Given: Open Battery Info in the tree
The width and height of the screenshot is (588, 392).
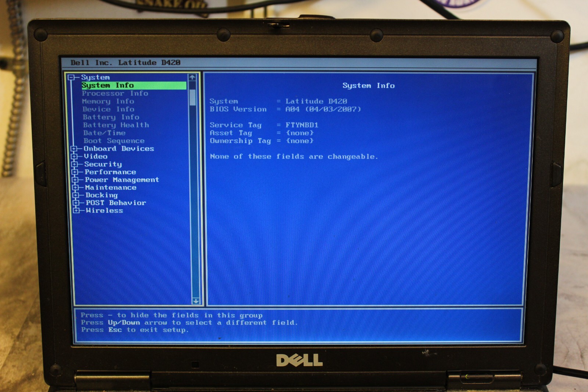Looking at the screenshot, I should 111,117.
